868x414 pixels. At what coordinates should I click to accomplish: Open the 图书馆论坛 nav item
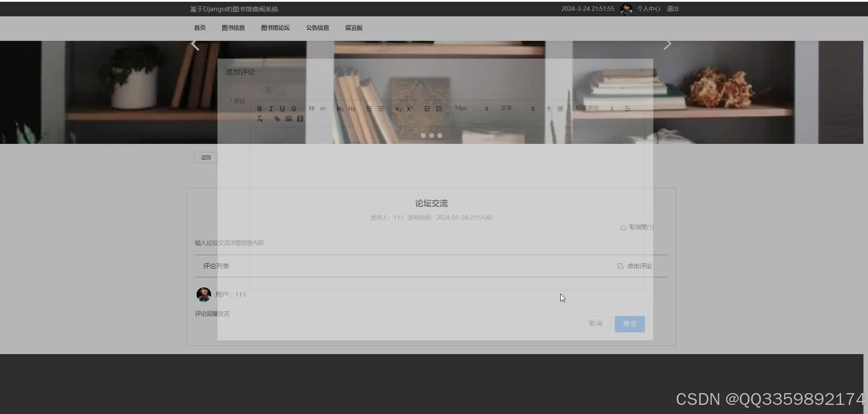coord(275,28)
